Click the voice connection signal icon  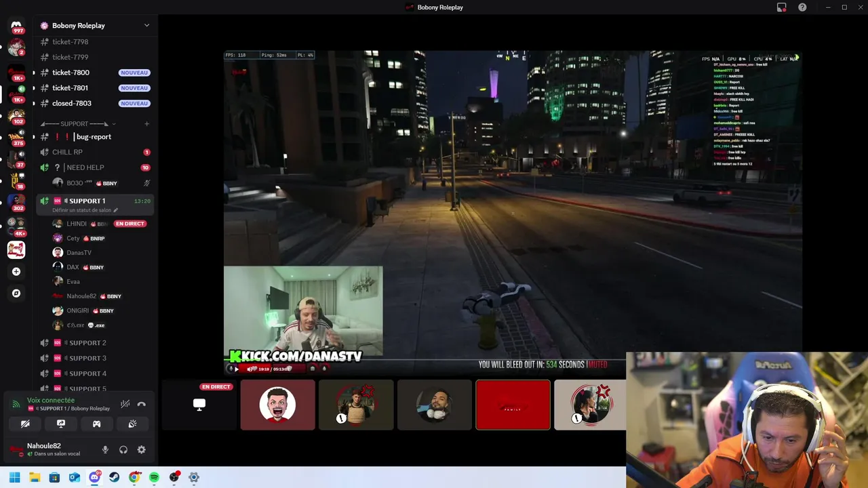[16, 404]
